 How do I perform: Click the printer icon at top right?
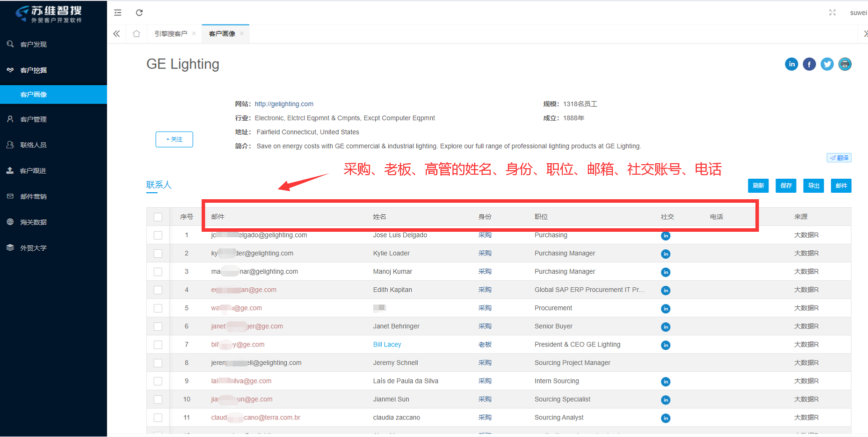click(844, 64)
